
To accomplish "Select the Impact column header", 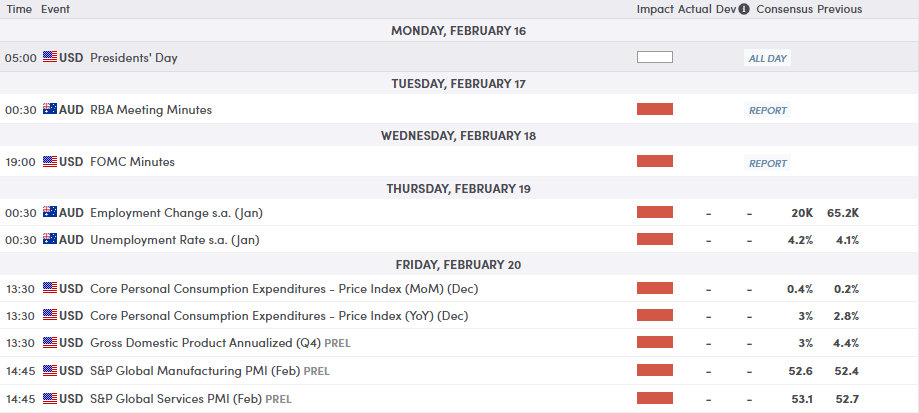I will coord(656,9).
